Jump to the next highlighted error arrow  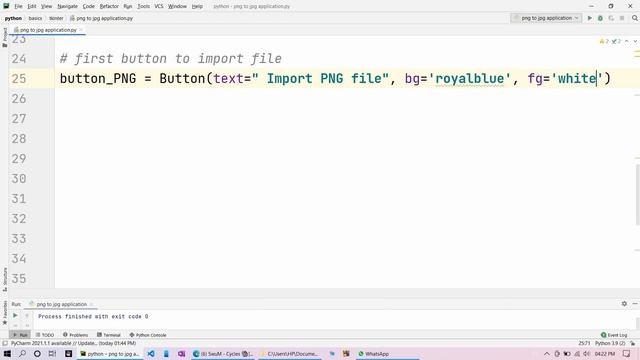(x=635, y=41)
